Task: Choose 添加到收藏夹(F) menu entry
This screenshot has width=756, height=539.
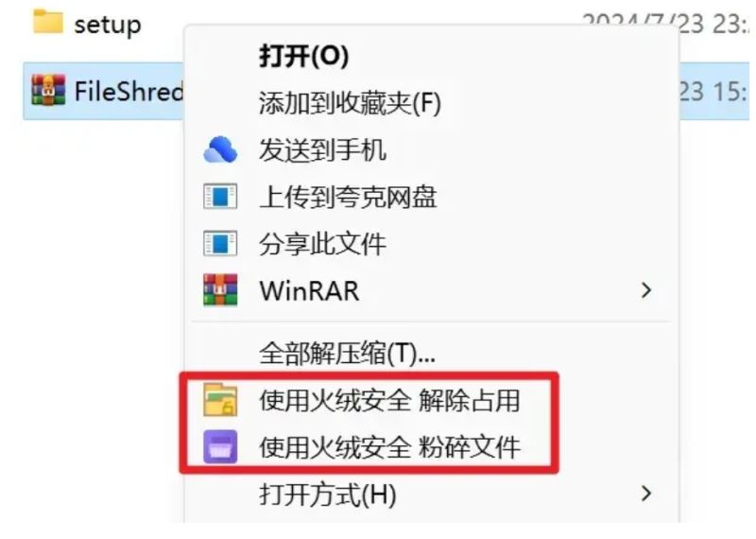Action: tap(350, 102)
